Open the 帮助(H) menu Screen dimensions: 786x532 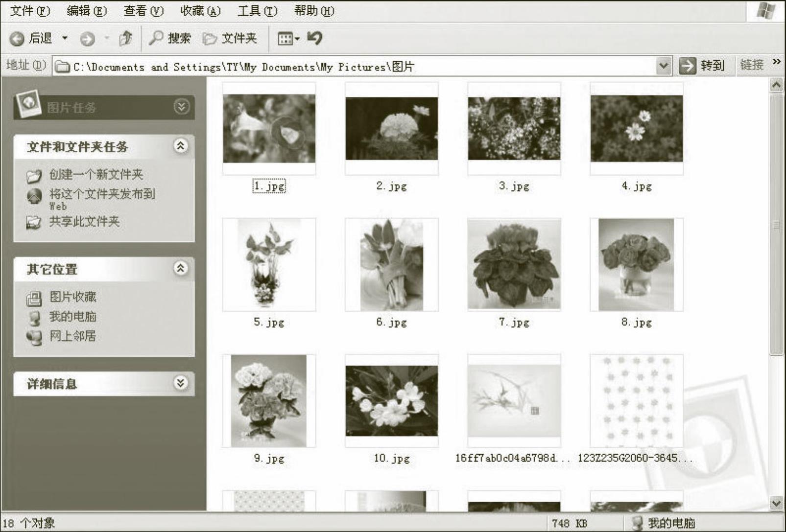[314, 11]
